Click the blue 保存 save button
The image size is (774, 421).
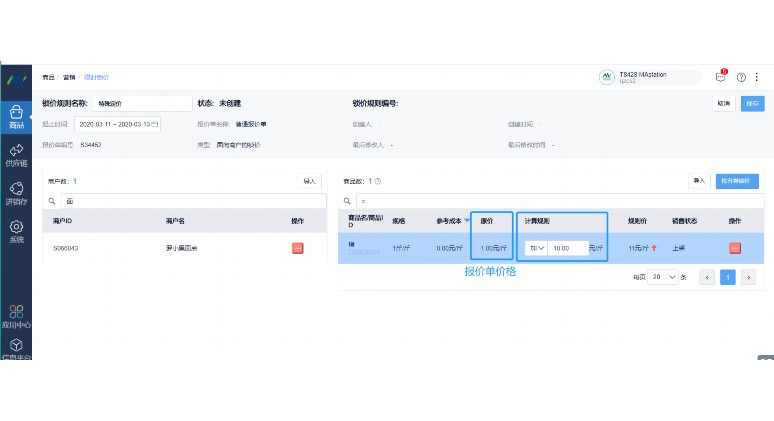point(752,104)
